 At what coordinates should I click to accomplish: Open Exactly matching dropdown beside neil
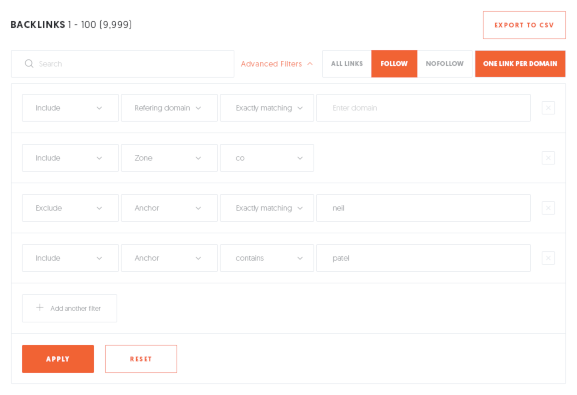coord(267,208)
